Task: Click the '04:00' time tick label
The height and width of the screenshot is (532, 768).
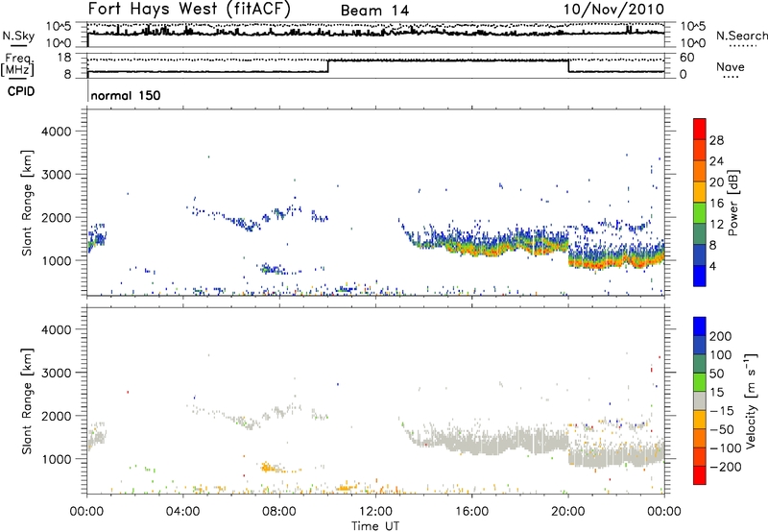Action: pos(182,512)
